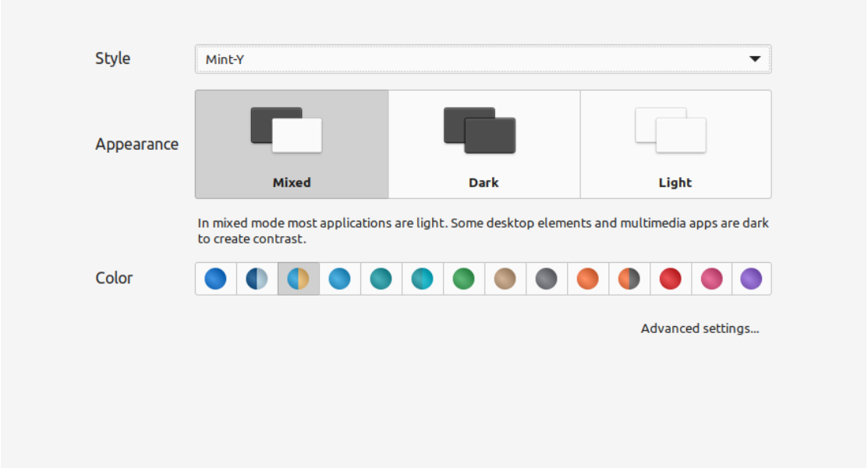Image resolution: width=868 pixels, height=468 pixels.
Task: Select the teal and cyan split swatch
Action: point(423,278)
